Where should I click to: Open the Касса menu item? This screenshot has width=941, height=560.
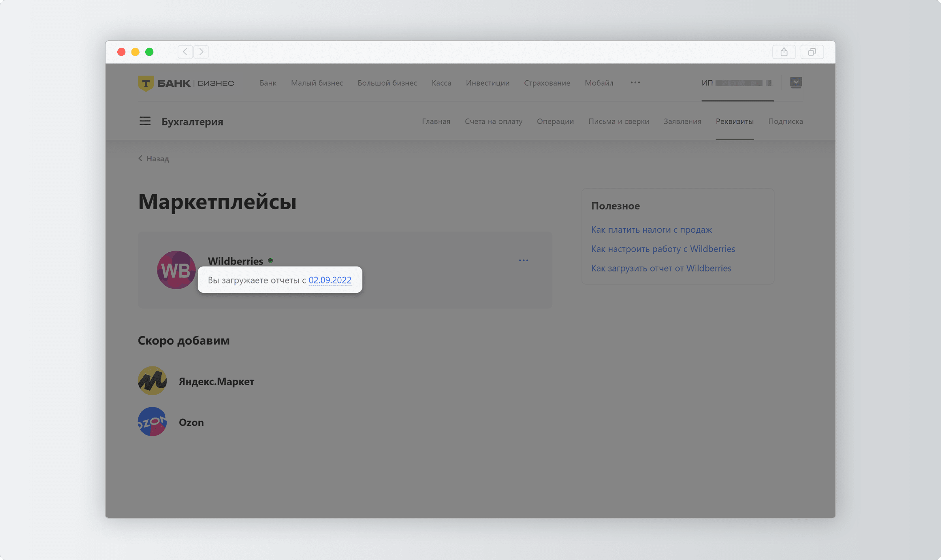point(441,83)
